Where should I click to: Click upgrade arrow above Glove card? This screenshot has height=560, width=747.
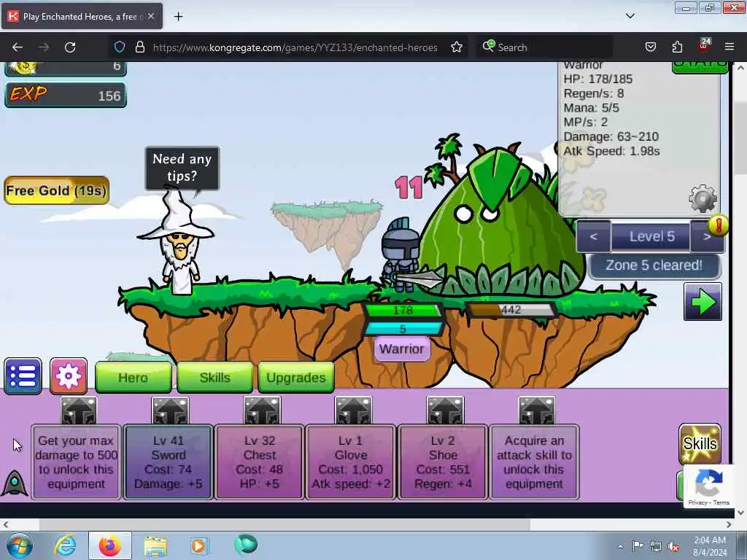353,411
